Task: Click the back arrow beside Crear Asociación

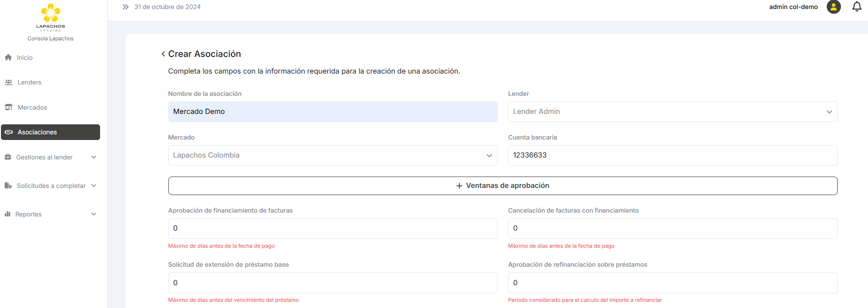Action: click(163, 54)
